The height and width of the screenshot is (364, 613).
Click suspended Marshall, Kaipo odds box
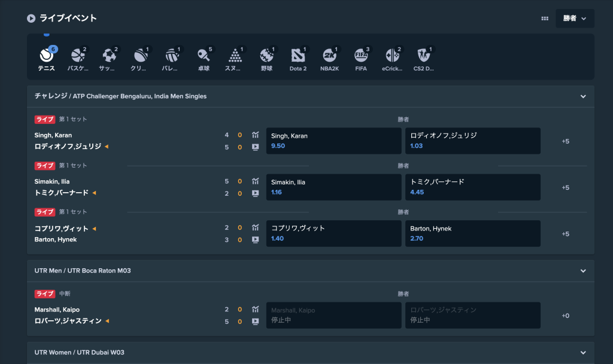[334, 315]
